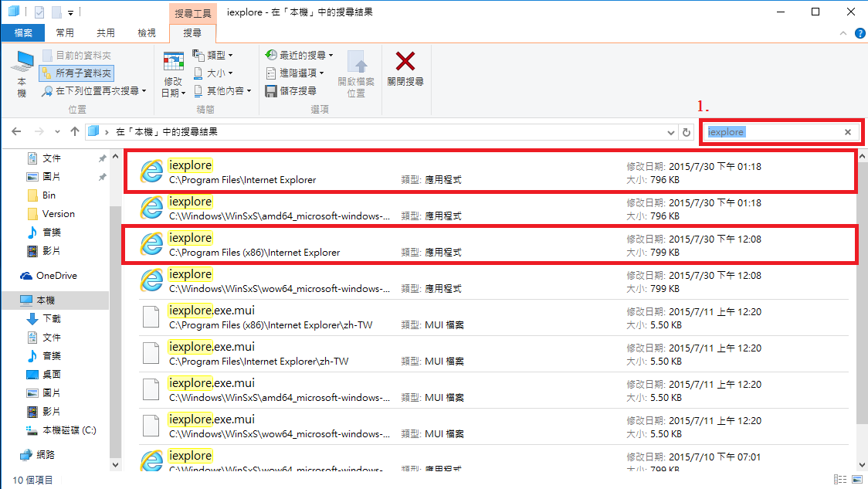
Task: Select the Current Folder option
Action: tap(77, 56)
